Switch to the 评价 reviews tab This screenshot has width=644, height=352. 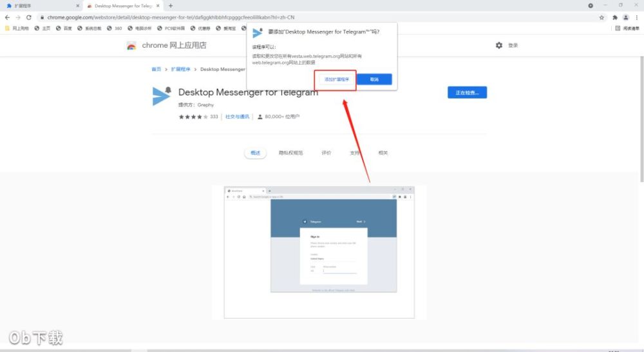tap(326, 153)
